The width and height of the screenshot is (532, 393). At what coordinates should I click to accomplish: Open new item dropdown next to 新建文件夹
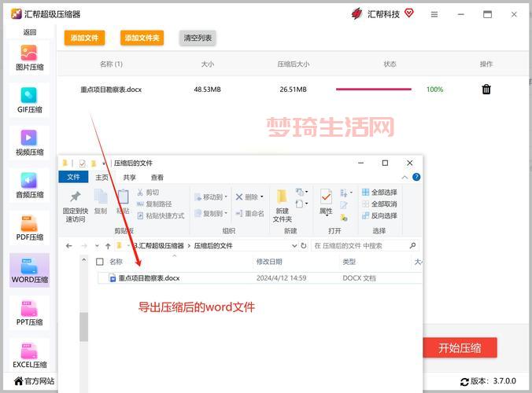[x=301, y=192]
